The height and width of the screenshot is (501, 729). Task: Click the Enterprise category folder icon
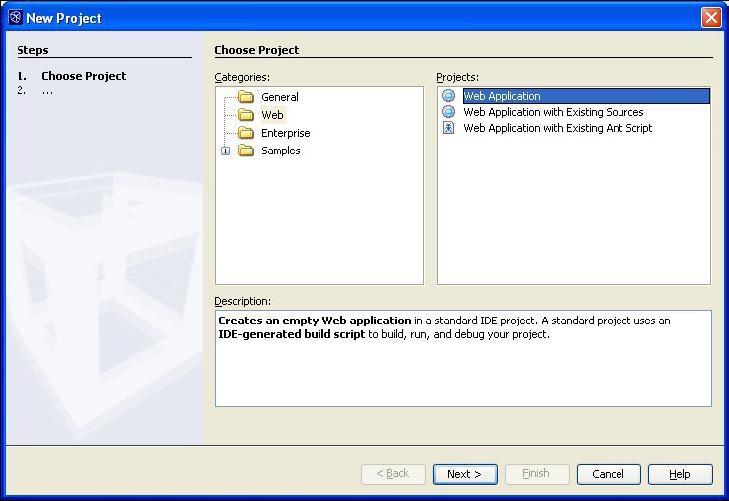[246, 133]
